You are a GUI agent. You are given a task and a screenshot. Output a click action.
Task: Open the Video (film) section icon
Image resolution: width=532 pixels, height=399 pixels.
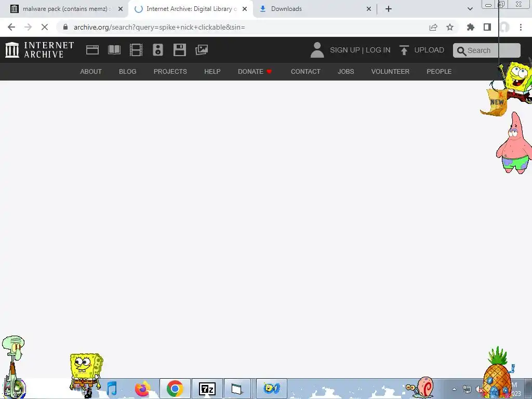pos(136,50)
